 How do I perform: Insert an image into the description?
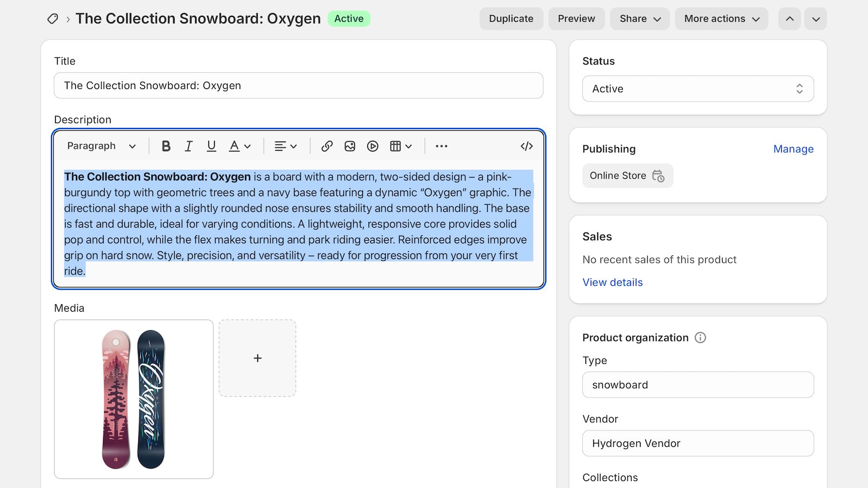pos(350,146)
